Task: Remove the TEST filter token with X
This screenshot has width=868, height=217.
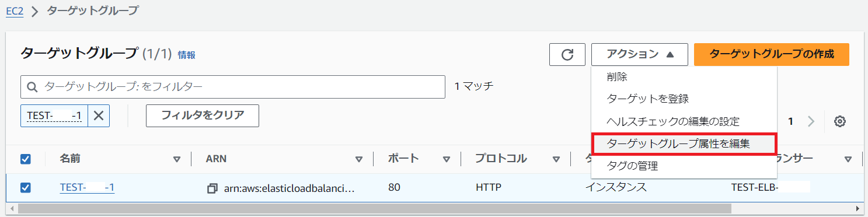Action: pyautogui.click(x=99, y=116)
